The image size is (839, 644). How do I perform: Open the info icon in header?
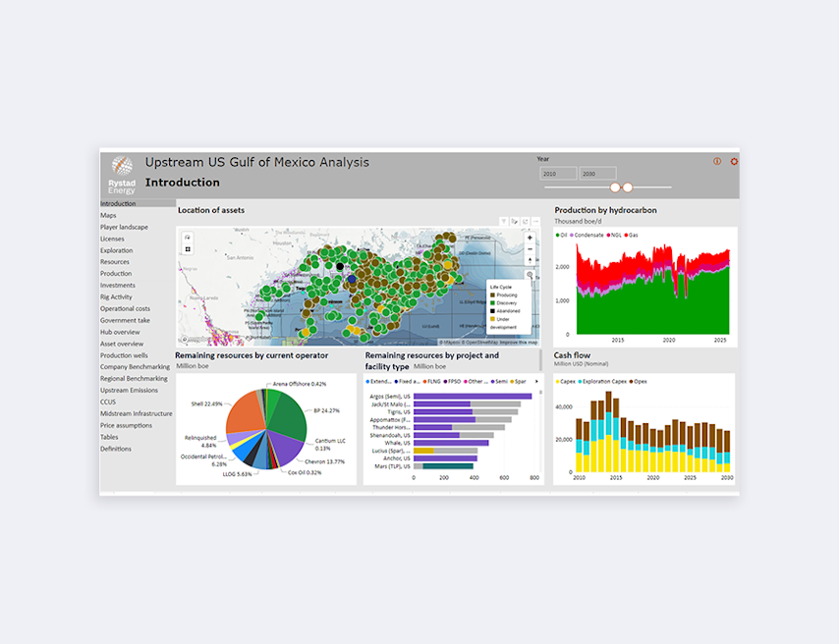(x=717, y=162)
